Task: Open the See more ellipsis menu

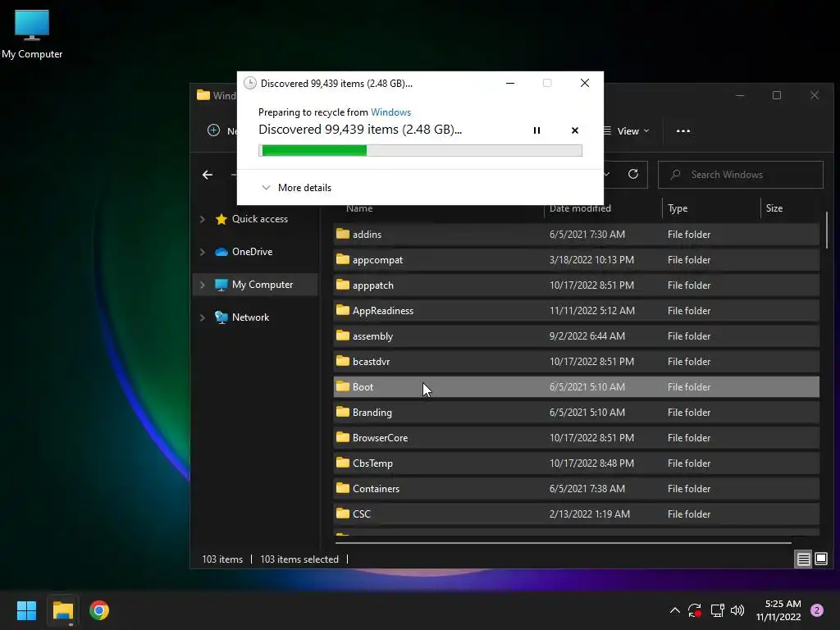Action: 683,130
